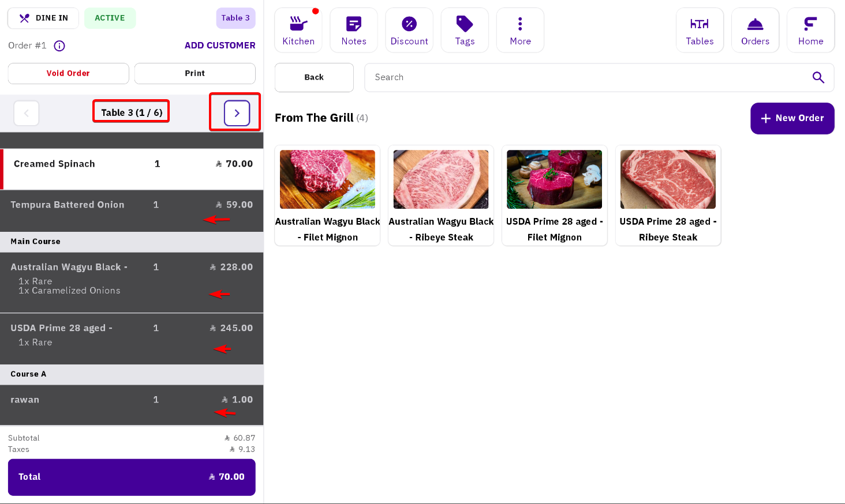Go to previous order with left chevron

pos(27,113)
